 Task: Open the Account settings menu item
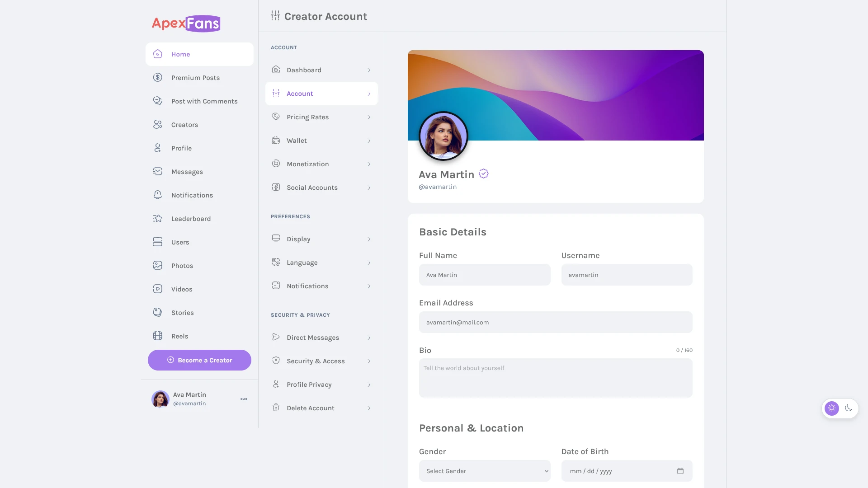pos(321,94)
